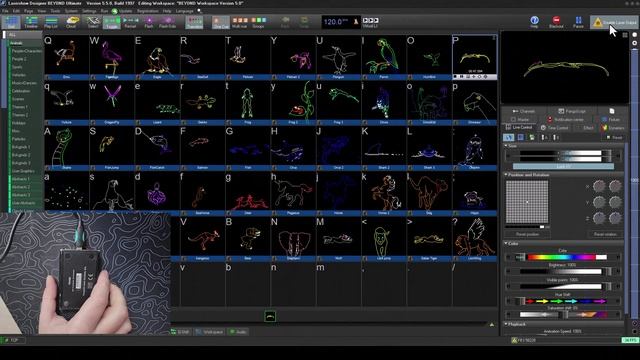The height and width of the screenshot is (360, 640).
Task: Click the grid icon in preview corner
Action: click(625, 35)
